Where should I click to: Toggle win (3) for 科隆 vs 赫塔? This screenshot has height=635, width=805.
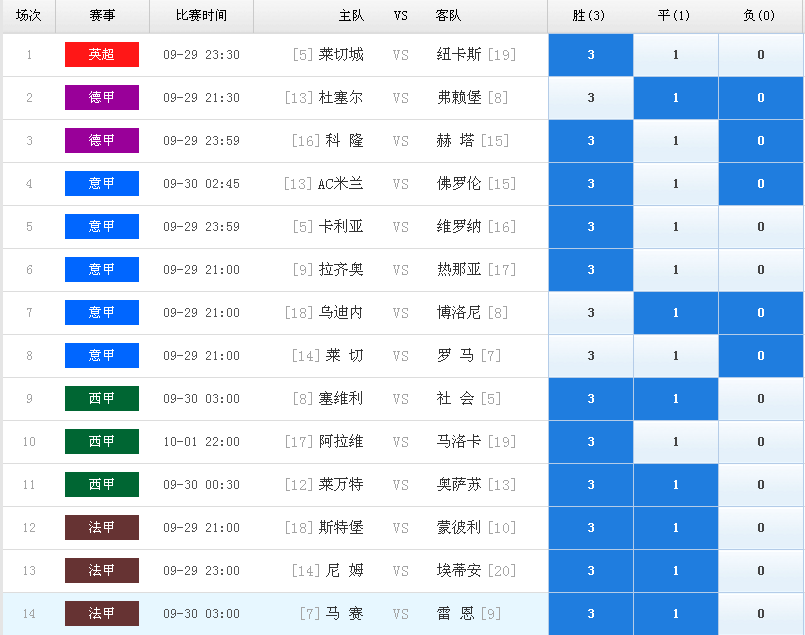point(591,141)
